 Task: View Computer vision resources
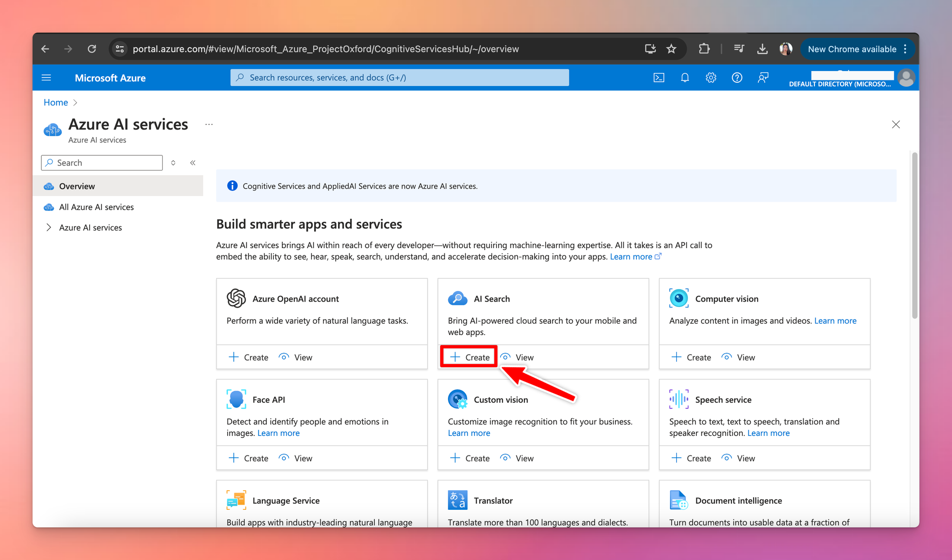click(738, 357)
